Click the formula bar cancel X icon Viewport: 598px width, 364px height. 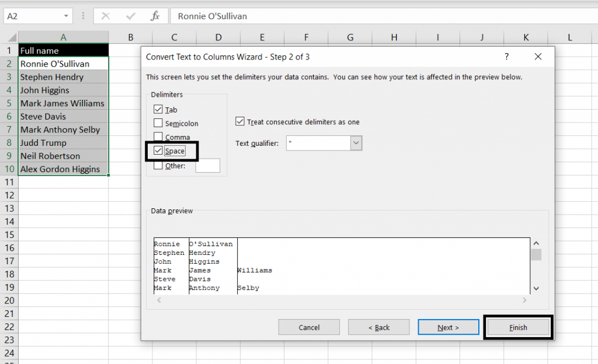click(x=106, y=16)
